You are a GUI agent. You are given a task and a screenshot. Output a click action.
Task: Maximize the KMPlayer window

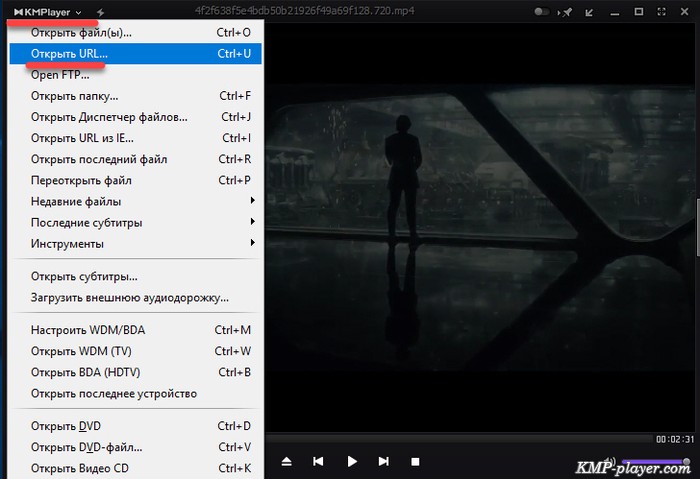[639, 12]
